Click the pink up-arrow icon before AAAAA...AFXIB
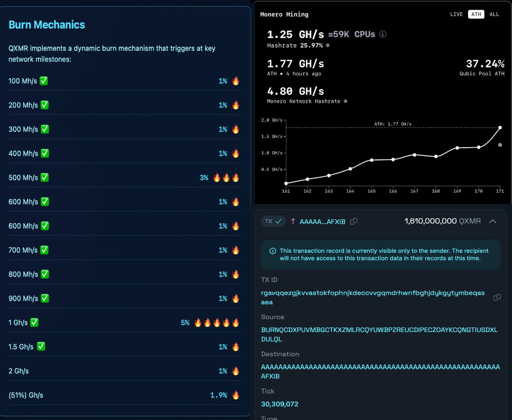Viewport: 512px width, 420px height. click(x=293, y=221)
